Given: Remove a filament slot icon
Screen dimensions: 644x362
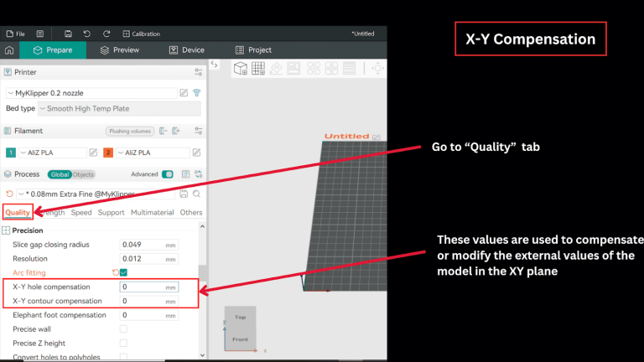Looking at the screenshot, I should [x=163, y=131].
